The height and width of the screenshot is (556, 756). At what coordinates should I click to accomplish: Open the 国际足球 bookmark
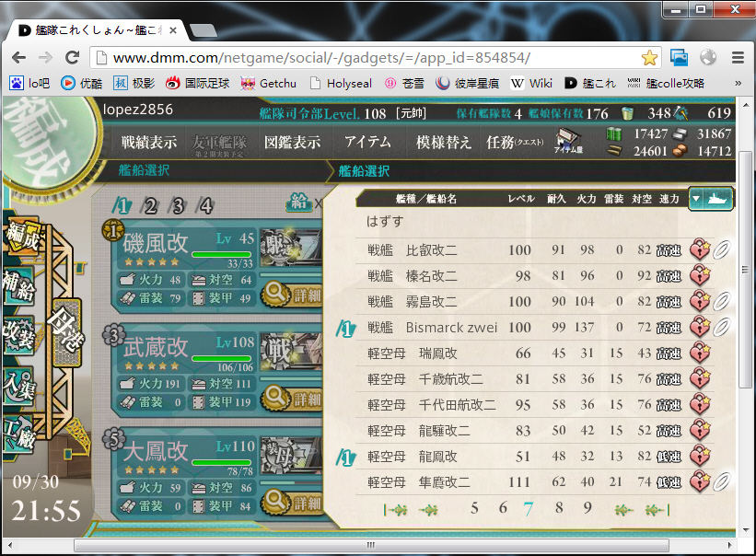click(197, 84)
